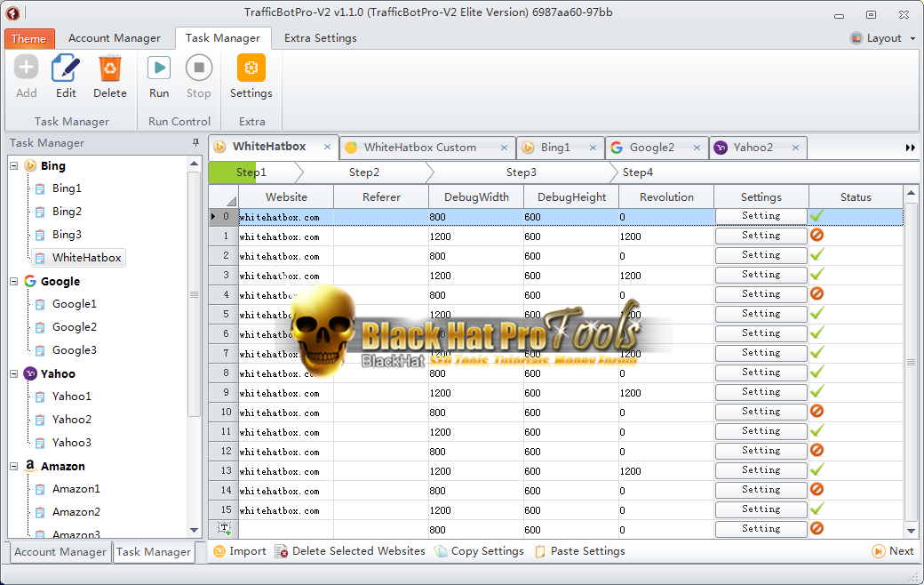924x585 pixels.
Task: Select Amazon2 in task tree
Action: point(76,512)
